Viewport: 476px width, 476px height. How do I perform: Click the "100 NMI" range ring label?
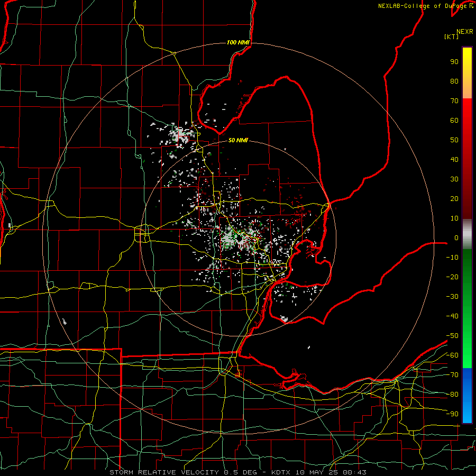238,42
